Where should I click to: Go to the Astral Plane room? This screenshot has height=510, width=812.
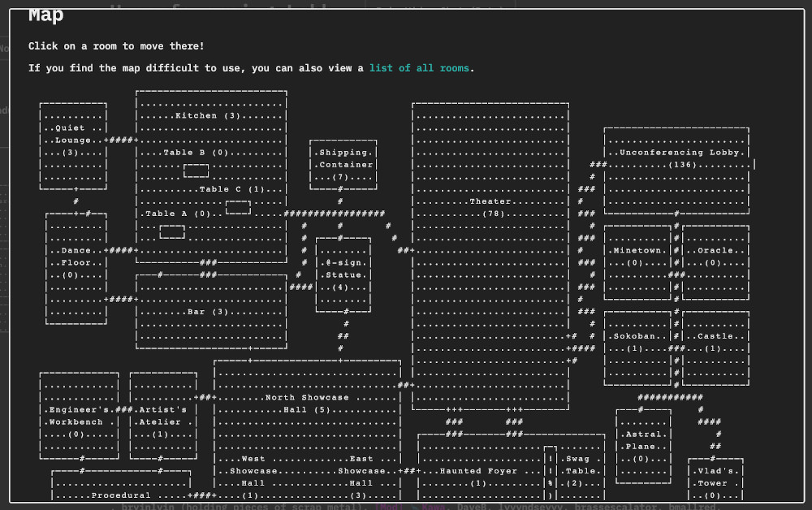[644, 447]
